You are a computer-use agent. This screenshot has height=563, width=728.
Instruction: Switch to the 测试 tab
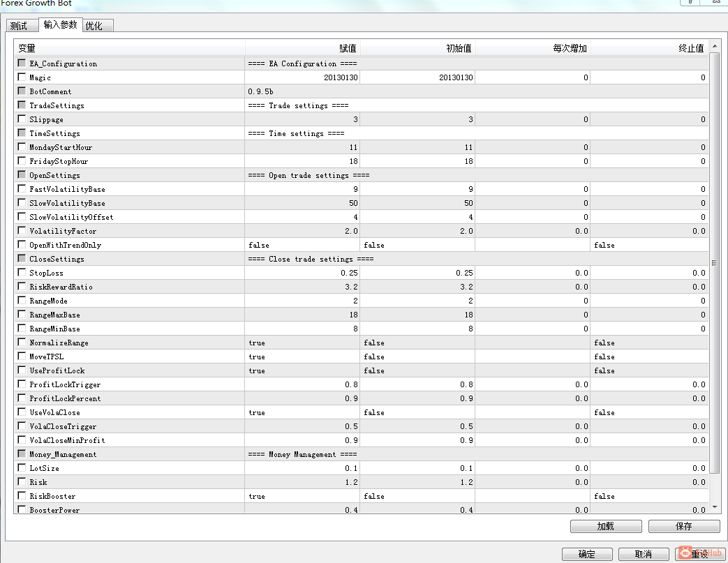click(x=22, y=26)
